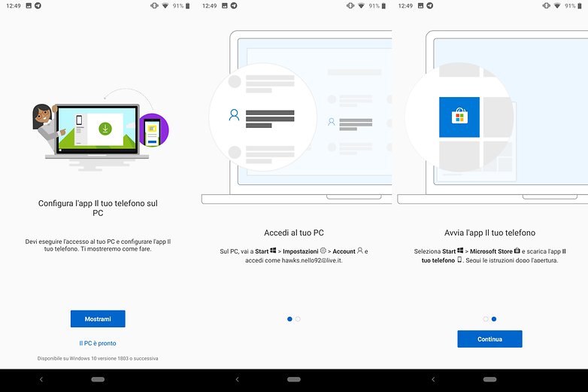
Task: Tap the Windows Start logo in 'Sul PC' instruction
Action: (273, 251)
